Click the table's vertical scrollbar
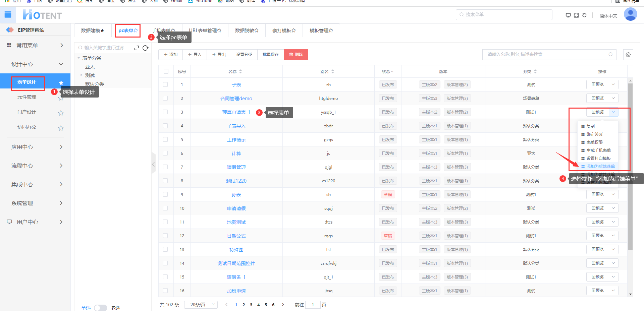This screenshot has width=644, height=311. click(x=630, y=168)
